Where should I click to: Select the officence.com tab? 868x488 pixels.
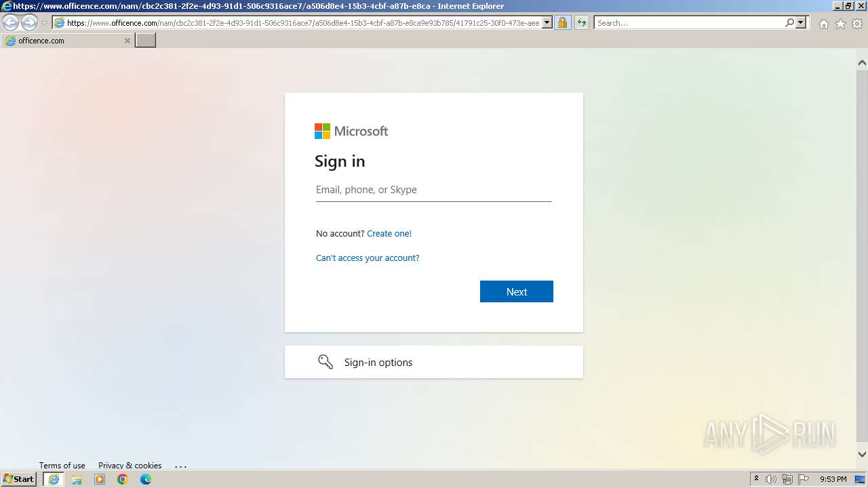(x=67, y=41)
